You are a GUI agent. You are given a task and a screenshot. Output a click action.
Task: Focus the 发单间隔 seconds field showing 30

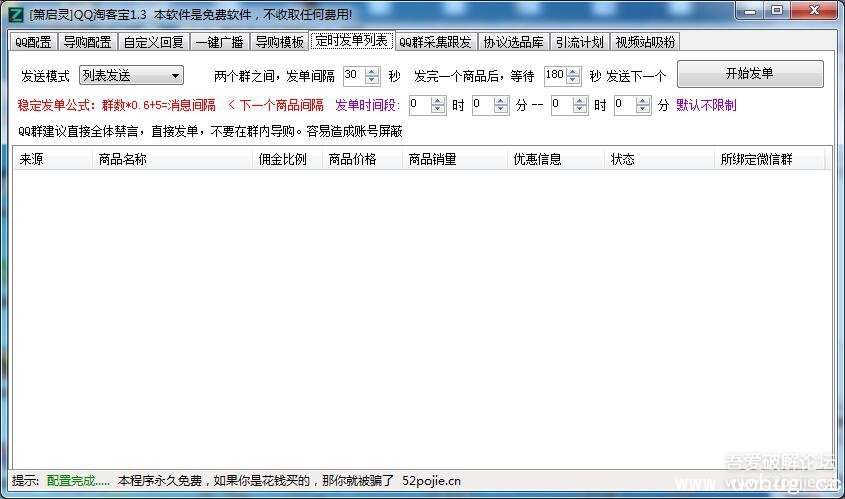pos(354,75)
